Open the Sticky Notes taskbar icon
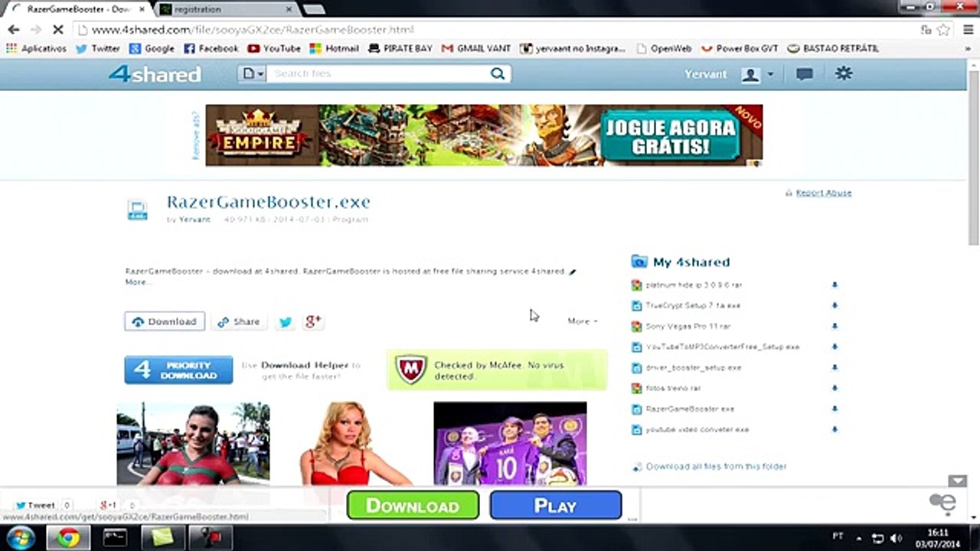This screenshot has width=980, height=551. tap(163, 538)
